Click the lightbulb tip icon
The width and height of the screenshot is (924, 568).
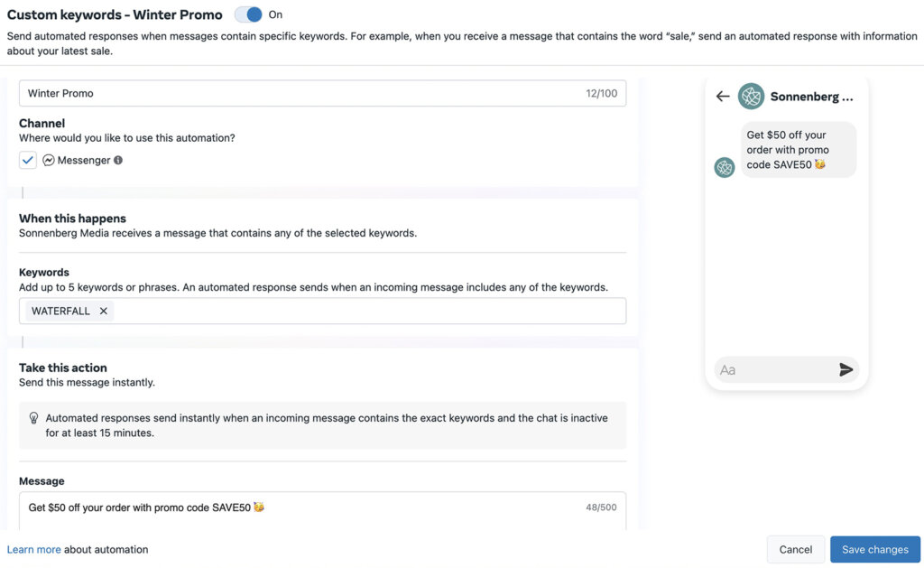[x=33, y=418]
